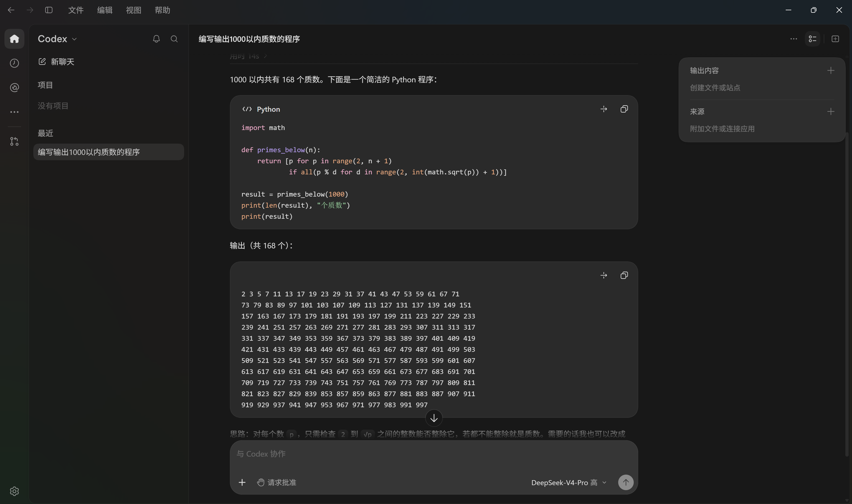The width and height of the screenshot is (852, 504).
Task: Open the home icon in left rail
Action: (x=14, y=39)
